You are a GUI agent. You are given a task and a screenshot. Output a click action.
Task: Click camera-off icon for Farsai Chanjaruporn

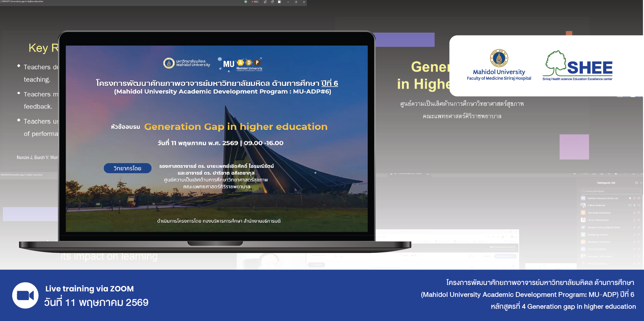(x=639, y=220)
